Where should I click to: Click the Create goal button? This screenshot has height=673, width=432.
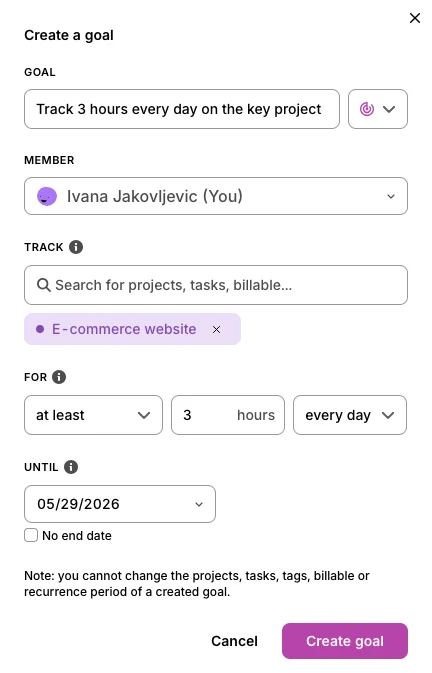pyautogui.click(x=345, y=641)
